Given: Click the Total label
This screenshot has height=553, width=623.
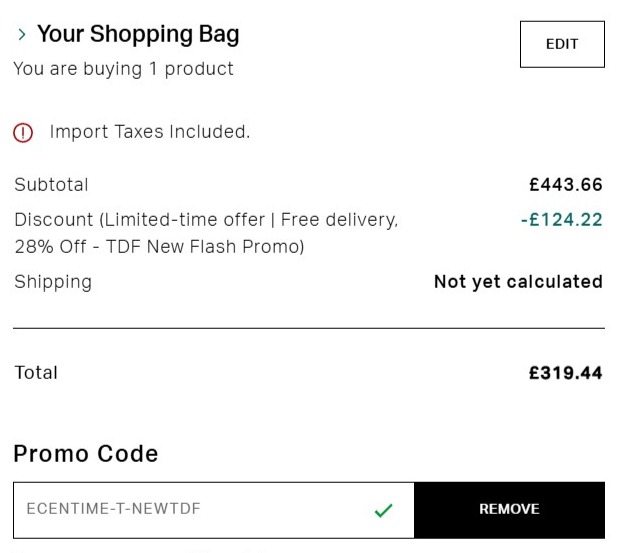Looking at the screenshot, I should (x=36, y=373).
